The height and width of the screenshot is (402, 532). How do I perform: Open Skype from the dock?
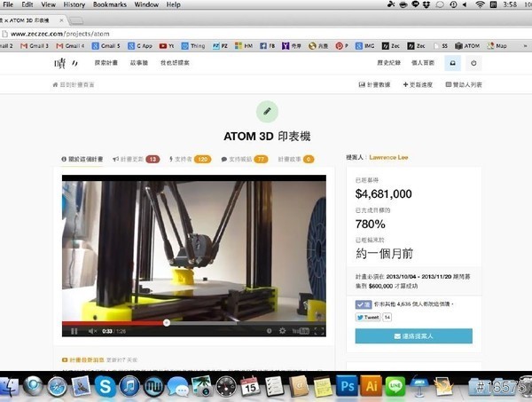105,387
